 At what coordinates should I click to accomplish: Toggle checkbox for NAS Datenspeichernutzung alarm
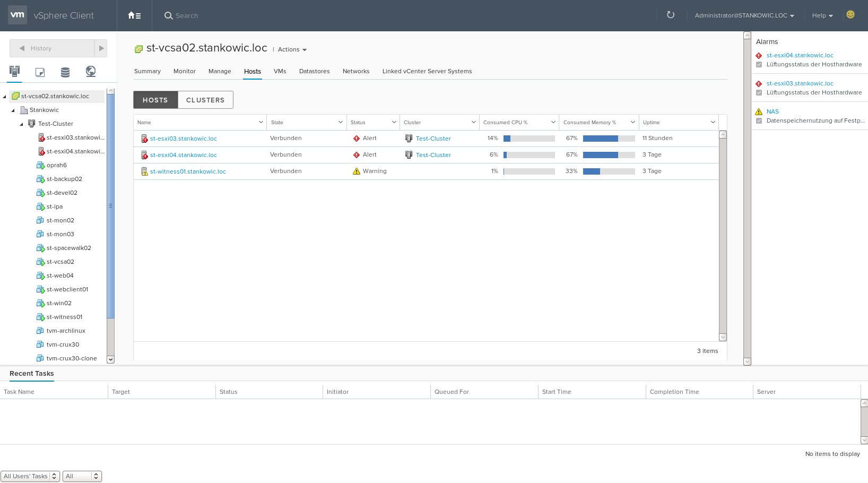[x=759, y=121]
